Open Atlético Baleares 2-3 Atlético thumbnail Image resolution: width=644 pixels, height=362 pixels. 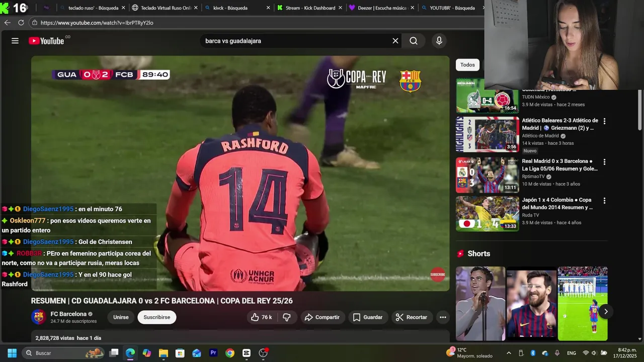[x=487, y=134]
